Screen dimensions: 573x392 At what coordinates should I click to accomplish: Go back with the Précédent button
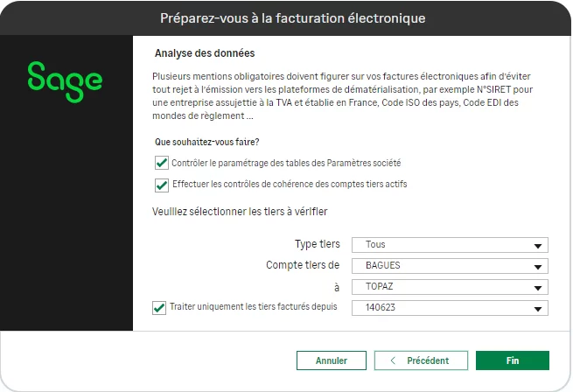click(421, 360)
